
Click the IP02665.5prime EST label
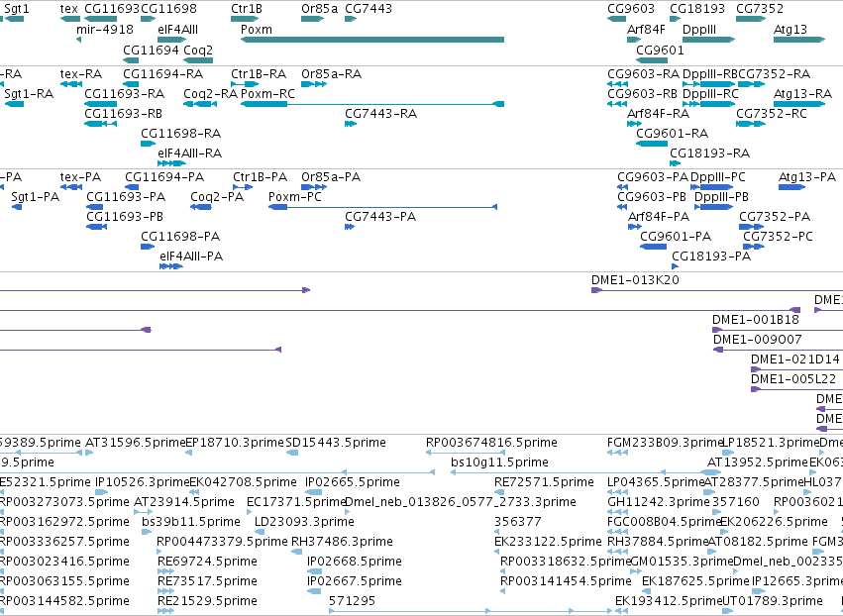[x=352, y=482]
